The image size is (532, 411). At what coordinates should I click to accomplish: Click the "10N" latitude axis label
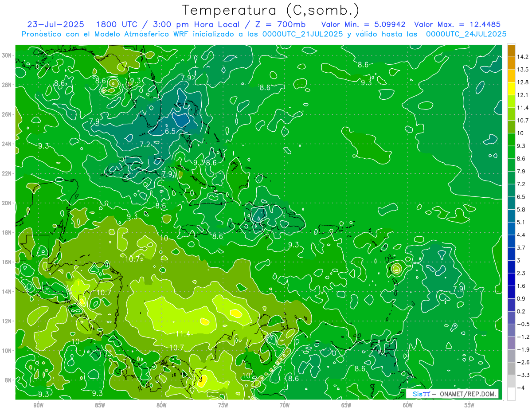[7, 350]
